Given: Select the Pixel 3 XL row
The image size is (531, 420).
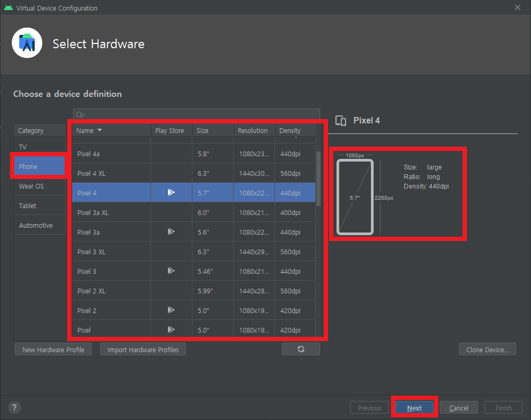Looking at the screenshot, I should coord(194,252).
